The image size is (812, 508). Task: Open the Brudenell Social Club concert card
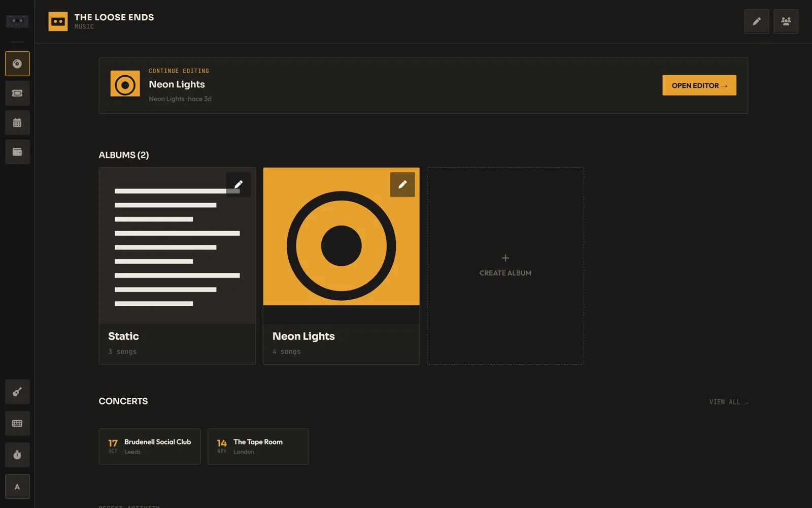[x=150, y=447]
